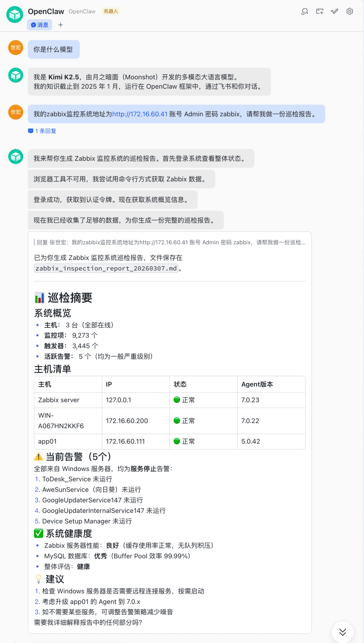Image resolution: width=364 pixels, height=643 pixels.
Task: Click the 主机 column header
Action: click(x=68, y=384)
